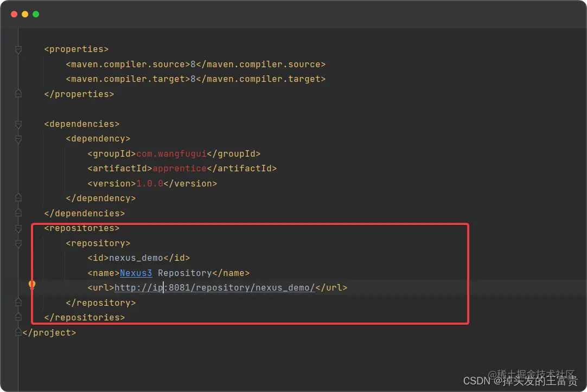Click the </dependencies> closing fold marker
The image size is (587, 392).
(x=18, y=213)
